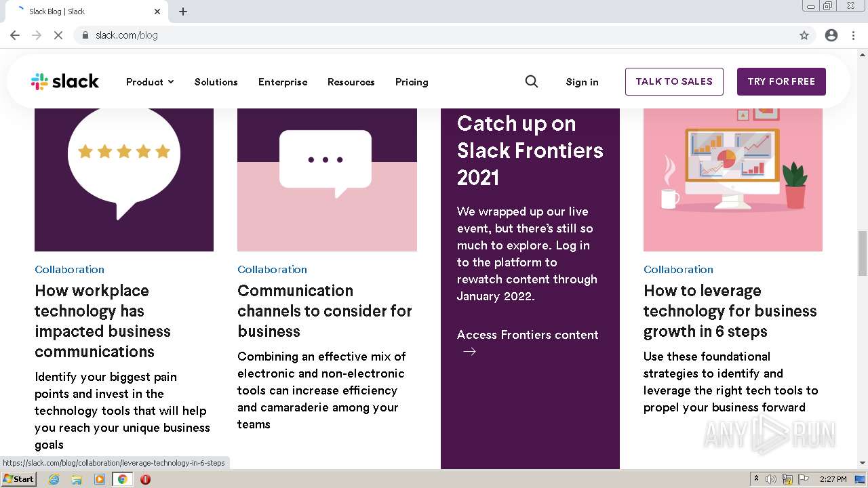Open the desktop monitor charts thumbnail
868x488 pixels.
coord(733,180)
